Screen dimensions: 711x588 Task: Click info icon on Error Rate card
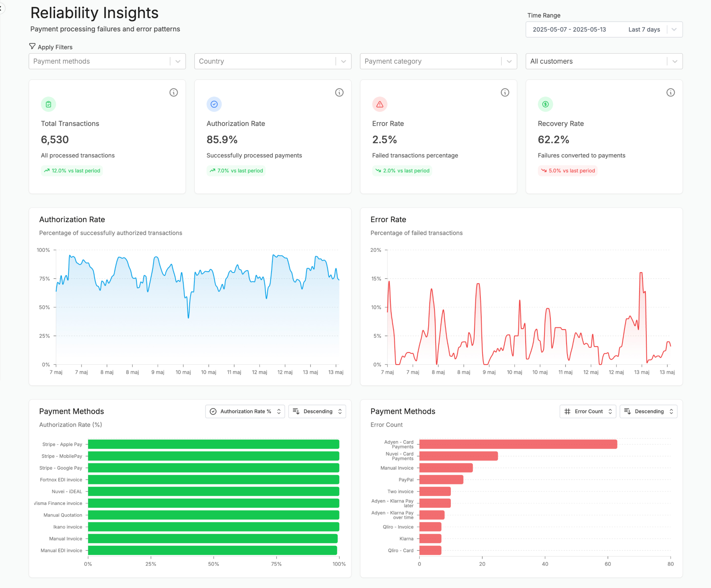coord(505,92)
